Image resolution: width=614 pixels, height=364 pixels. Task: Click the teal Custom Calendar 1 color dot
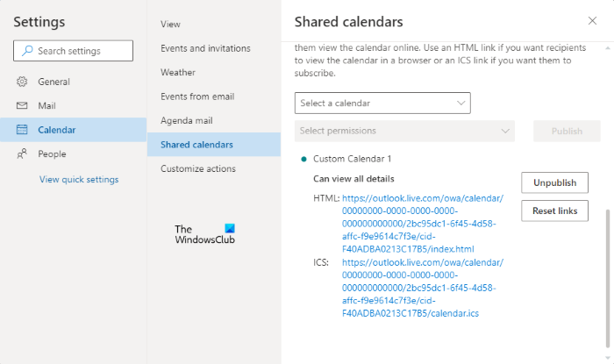tap(303, 159)
